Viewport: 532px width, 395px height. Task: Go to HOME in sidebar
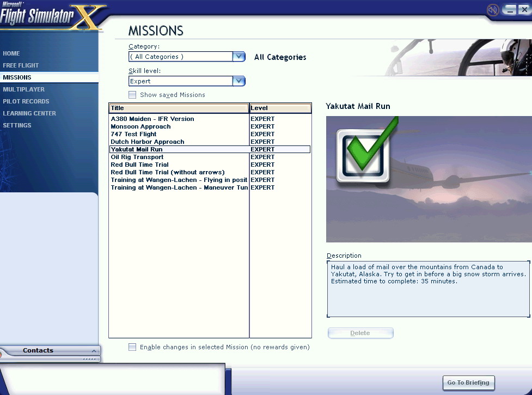click(11, 53)
